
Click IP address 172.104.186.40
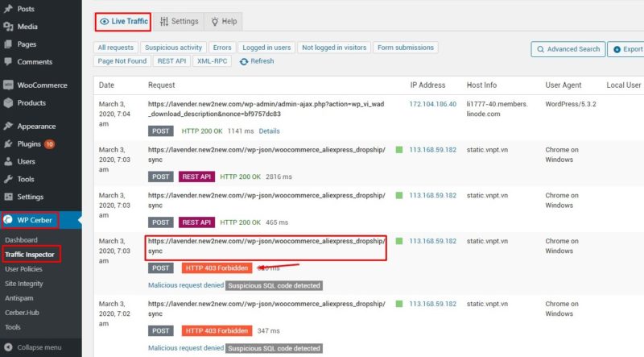[432, 104]
